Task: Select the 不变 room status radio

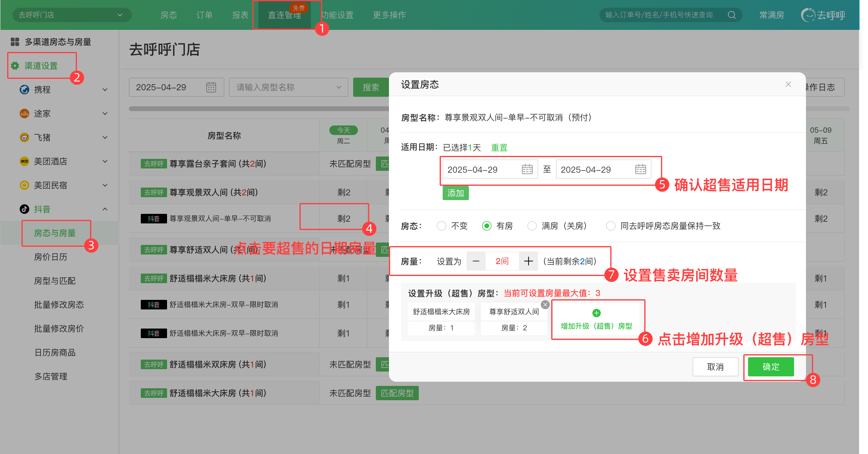Action: coord(441,226)
